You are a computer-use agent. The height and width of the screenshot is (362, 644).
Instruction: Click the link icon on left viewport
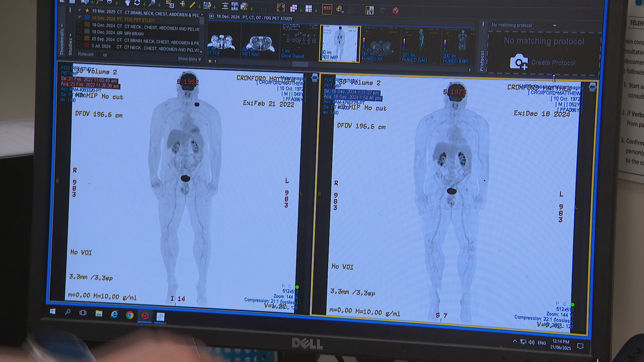coord(315,78)
